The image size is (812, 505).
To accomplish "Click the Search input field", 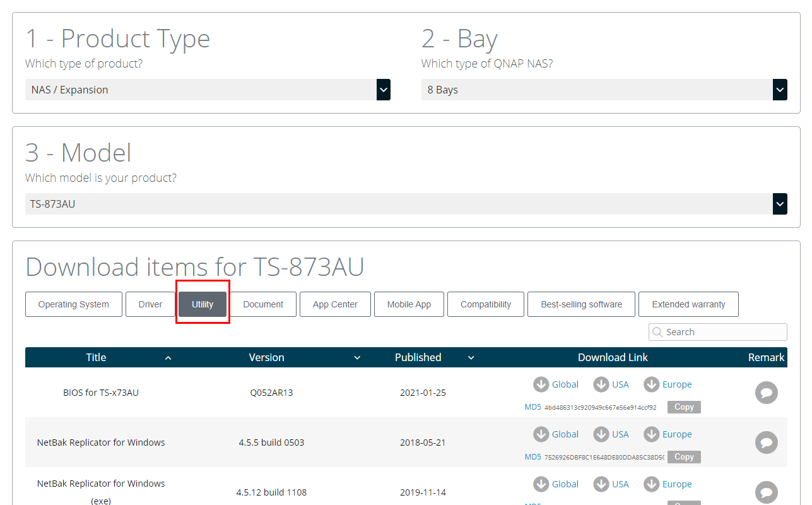I will pyautogui.click(x=718, y=332).
